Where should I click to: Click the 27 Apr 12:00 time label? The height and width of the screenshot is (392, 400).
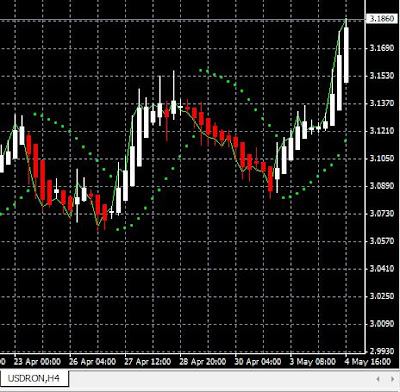coord(148,362)
